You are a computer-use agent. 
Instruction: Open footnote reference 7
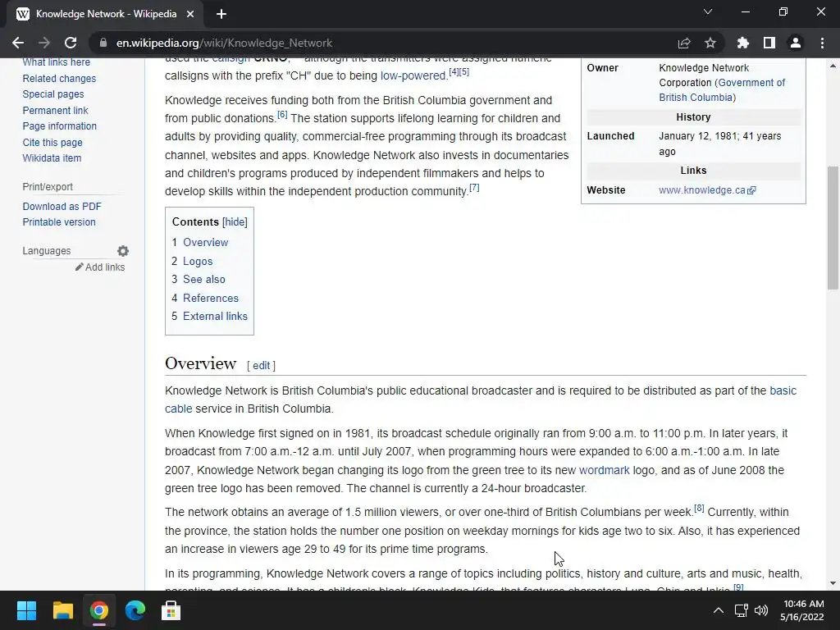point(474,188)
